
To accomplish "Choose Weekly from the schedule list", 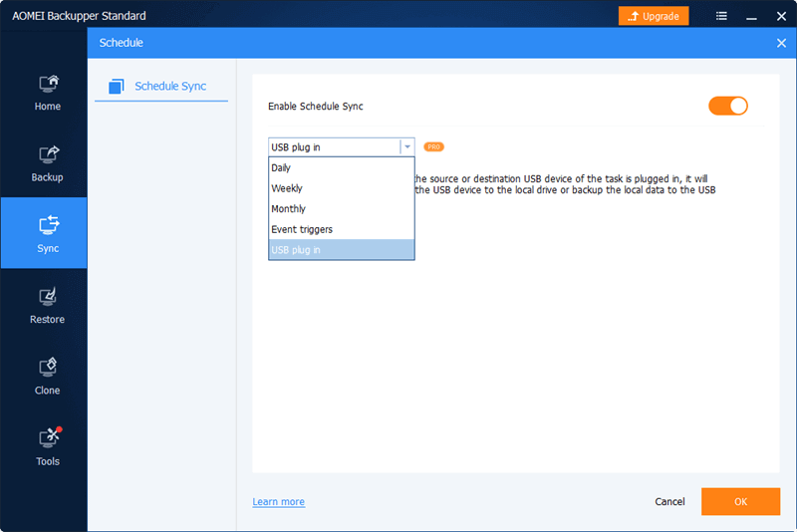I will coord(341,188).
